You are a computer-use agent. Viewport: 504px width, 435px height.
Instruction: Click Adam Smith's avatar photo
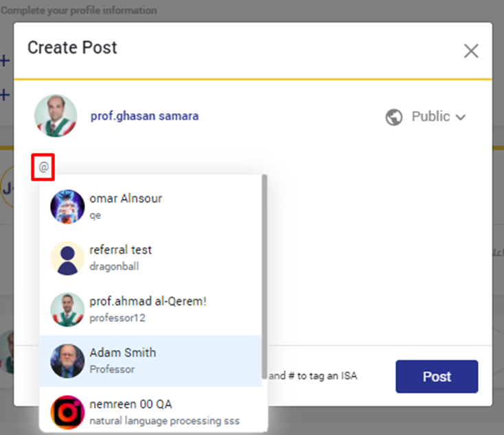67,360
